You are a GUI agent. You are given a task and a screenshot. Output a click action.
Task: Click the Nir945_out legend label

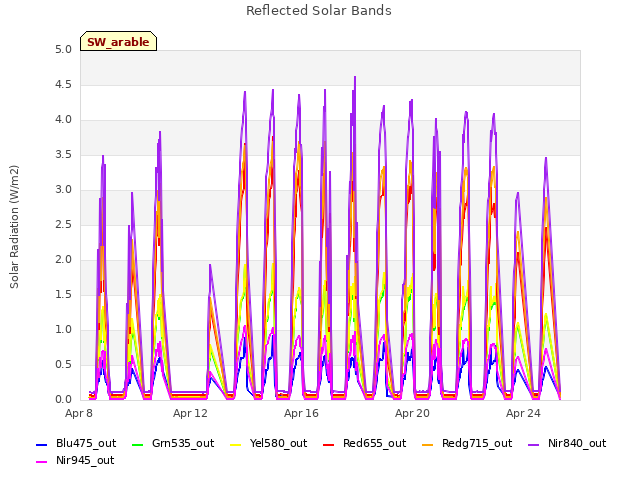85,461
